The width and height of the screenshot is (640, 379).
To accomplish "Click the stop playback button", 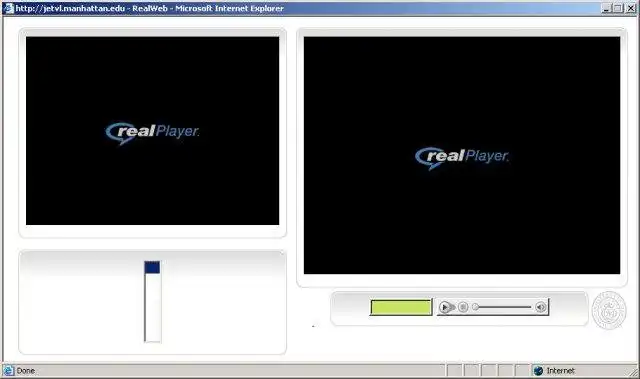I will pyautogui.click(x=463, y=307).
